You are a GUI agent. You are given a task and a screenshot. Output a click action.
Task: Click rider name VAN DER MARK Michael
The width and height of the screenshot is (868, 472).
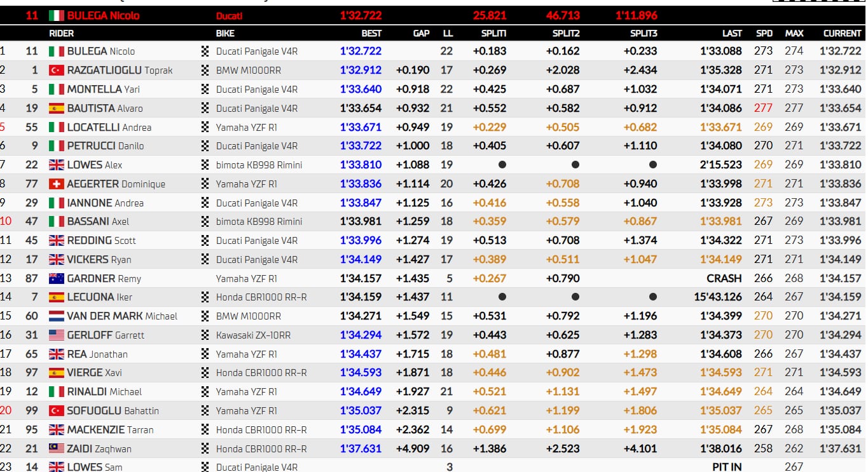click(122, 316)
